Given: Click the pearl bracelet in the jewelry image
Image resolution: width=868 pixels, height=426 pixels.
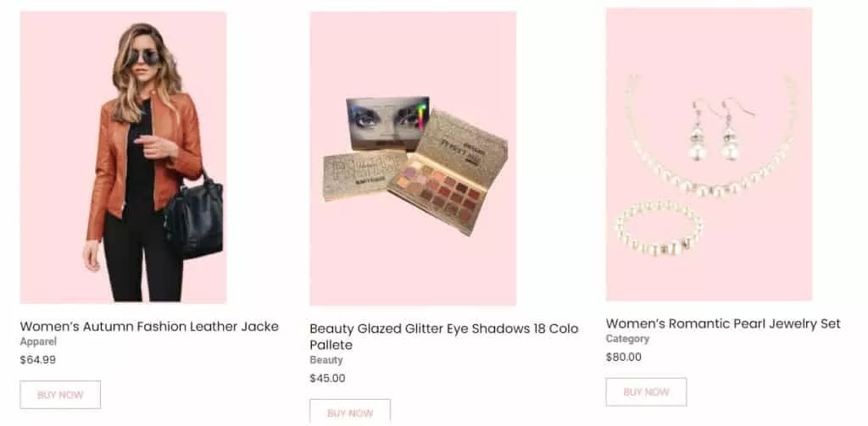Looking at the screenshot, I should click(659, 229).
